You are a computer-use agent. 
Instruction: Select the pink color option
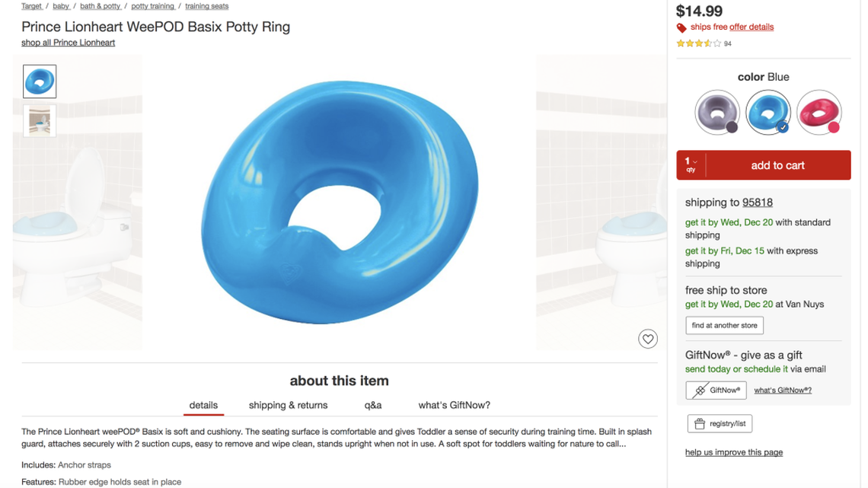[819, 112]
